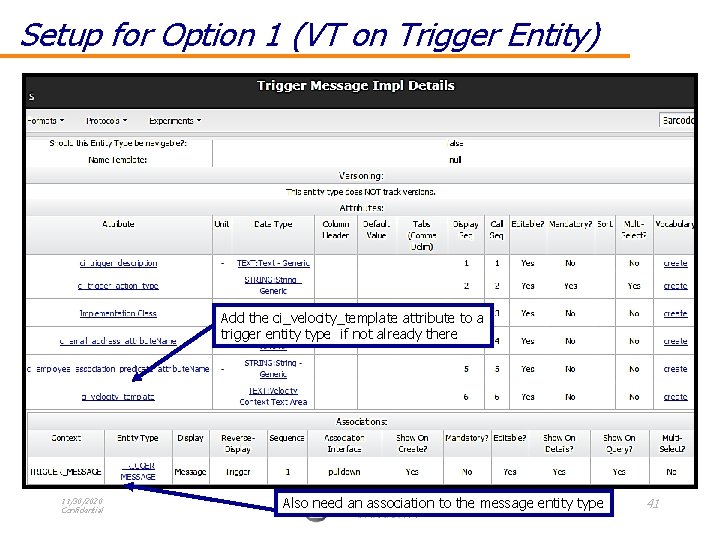Click create vocabulary link for ci_trigger_action_type
Screen dimensions: 720x540
pyautogui.click(x=675, y=286)
